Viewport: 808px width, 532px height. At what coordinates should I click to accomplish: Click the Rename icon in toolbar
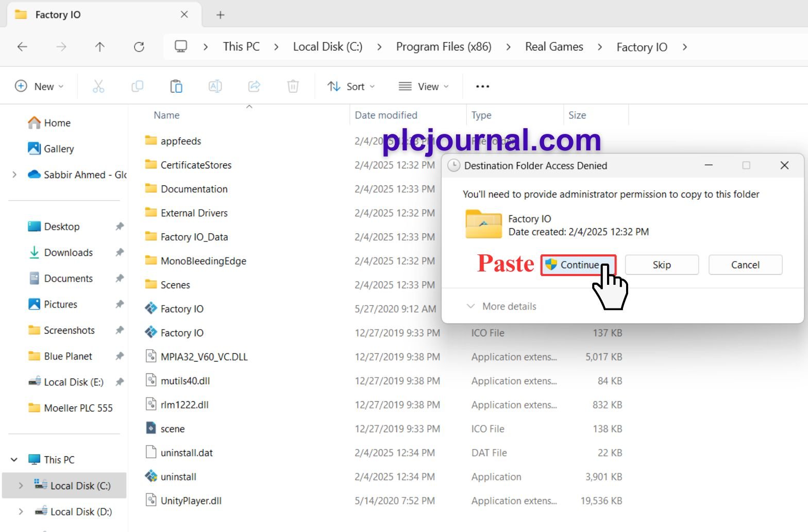(215, 87)
